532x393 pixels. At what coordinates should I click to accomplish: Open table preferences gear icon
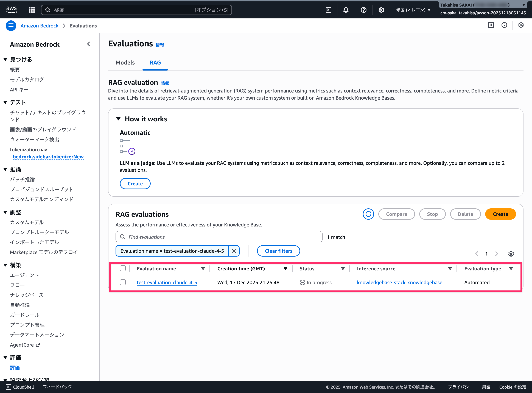pyautogui.click(x=511, y=254)
